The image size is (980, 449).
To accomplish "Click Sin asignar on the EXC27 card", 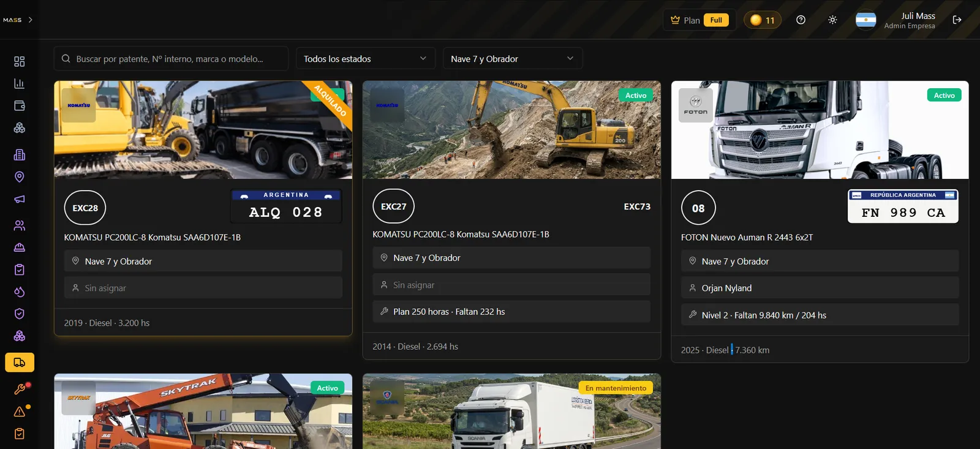I will click(x=511, y=285).
